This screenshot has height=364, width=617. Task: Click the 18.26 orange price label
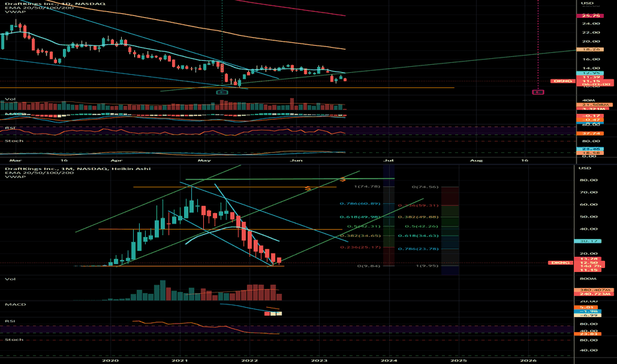pos(590,50)
